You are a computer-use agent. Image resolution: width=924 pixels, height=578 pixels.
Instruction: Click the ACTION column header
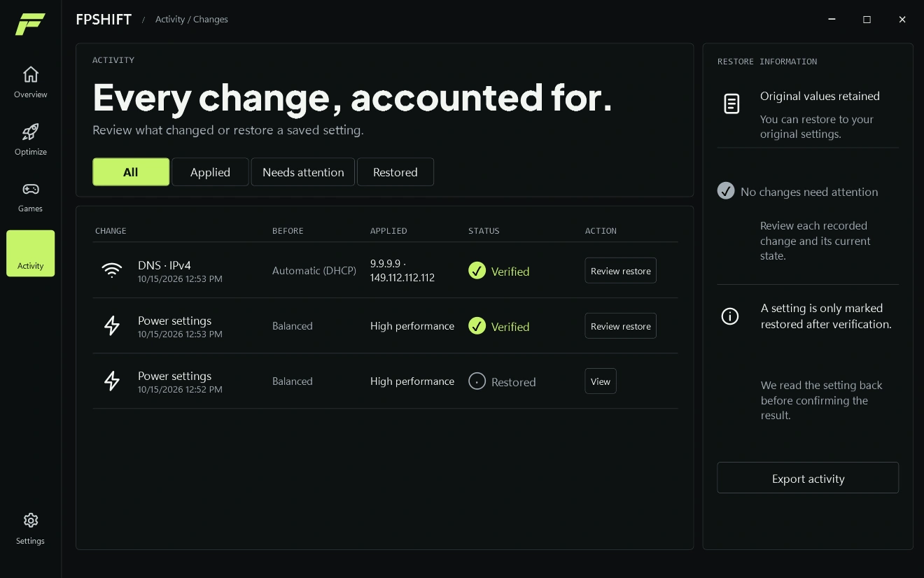click(x=601, y=231)
